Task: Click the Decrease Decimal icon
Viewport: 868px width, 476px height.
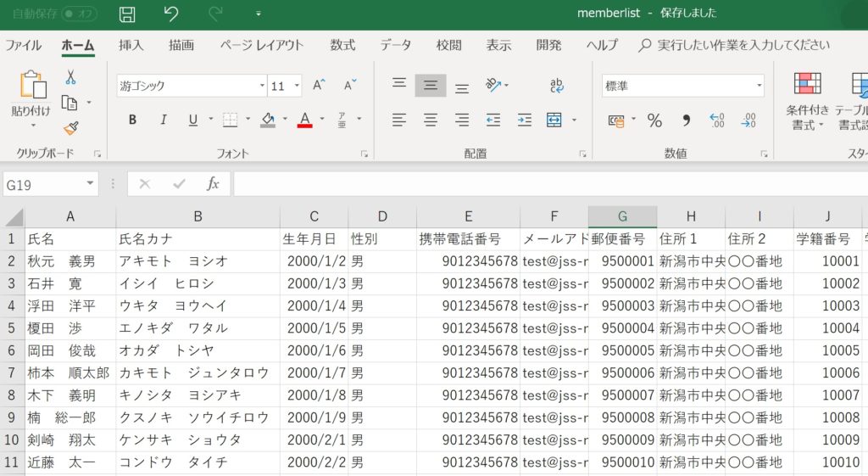Action: point(748,120)
